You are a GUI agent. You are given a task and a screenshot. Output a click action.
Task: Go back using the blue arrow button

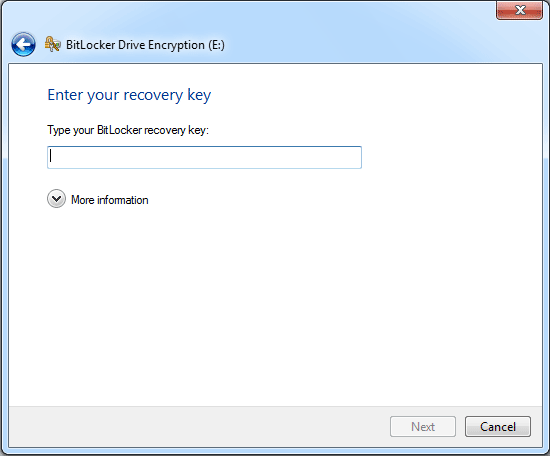click(23, 45)
